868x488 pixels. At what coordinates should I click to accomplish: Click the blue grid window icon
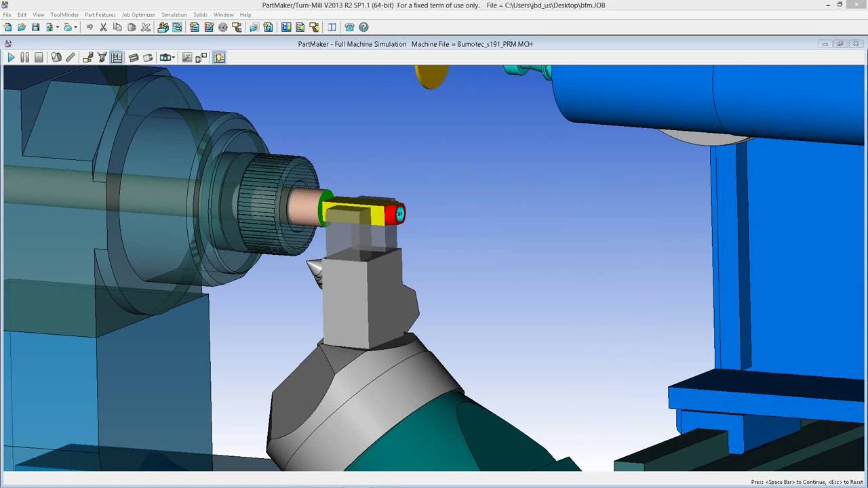click(286, 27)
